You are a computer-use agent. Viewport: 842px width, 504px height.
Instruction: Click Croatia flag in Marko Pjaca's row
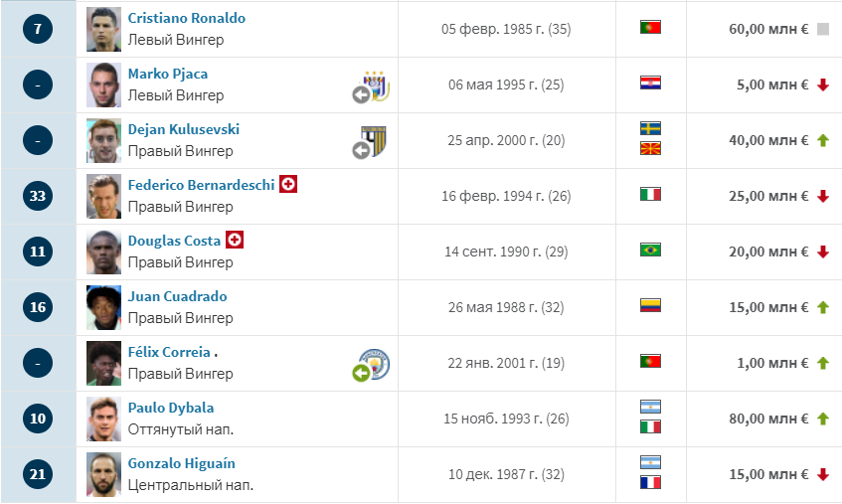(x=650, y=84)
